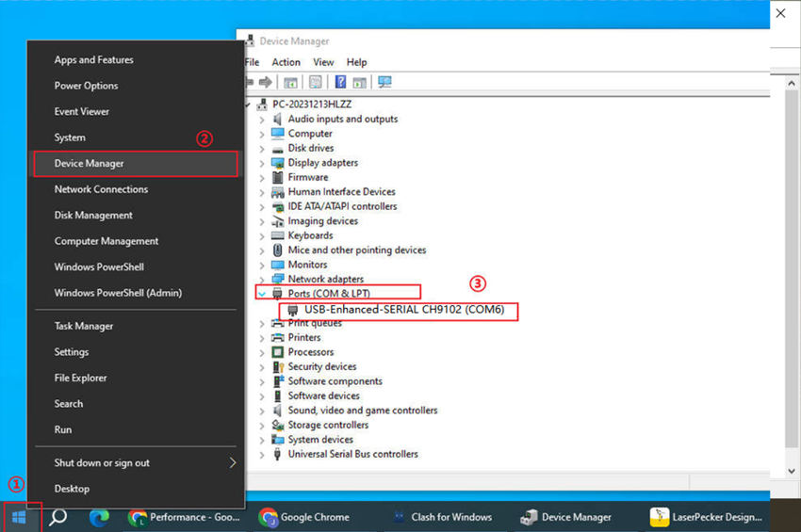Image resolution: width=801 pixels, height=532 pixels.
Task: Click the blue Help question mark icon
Action: point(340,83)
